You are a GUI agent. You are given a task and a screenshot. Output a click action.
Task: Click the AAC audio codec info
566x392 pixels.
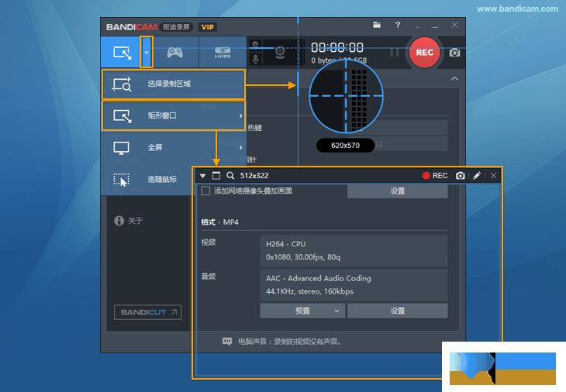(x=354, y=285)
